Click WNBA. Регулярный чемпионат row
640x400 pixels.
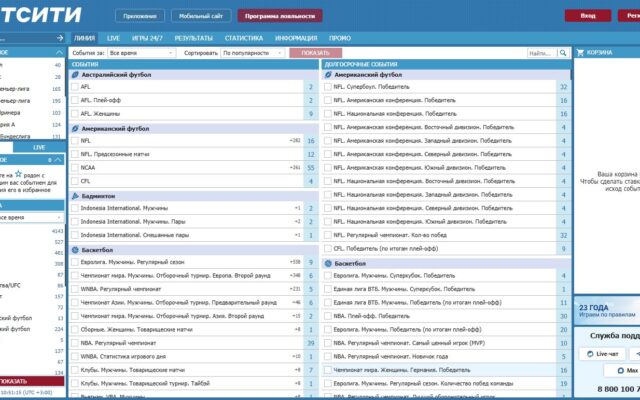click(193, 289)
